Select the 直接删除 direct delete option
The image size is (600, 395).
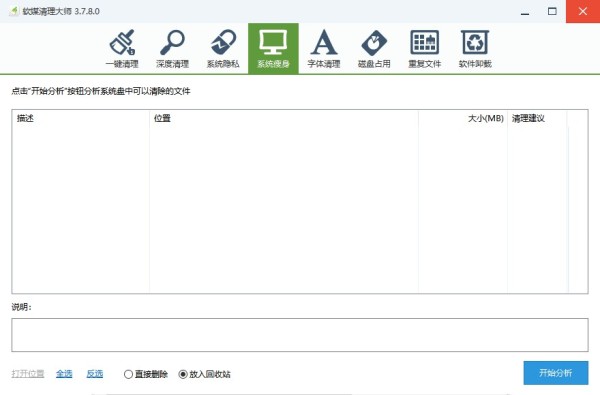coord(146,374)
